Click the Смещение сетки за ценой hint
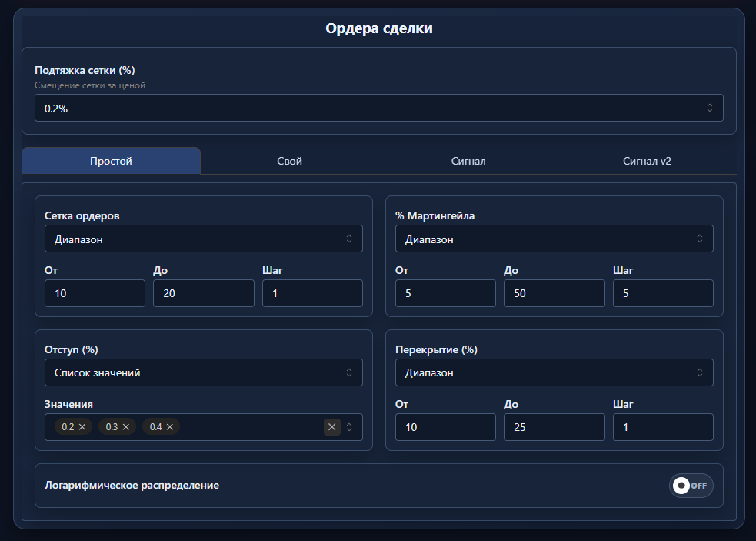Viewport: 756px width, 541px height. (x=90, y=85)
